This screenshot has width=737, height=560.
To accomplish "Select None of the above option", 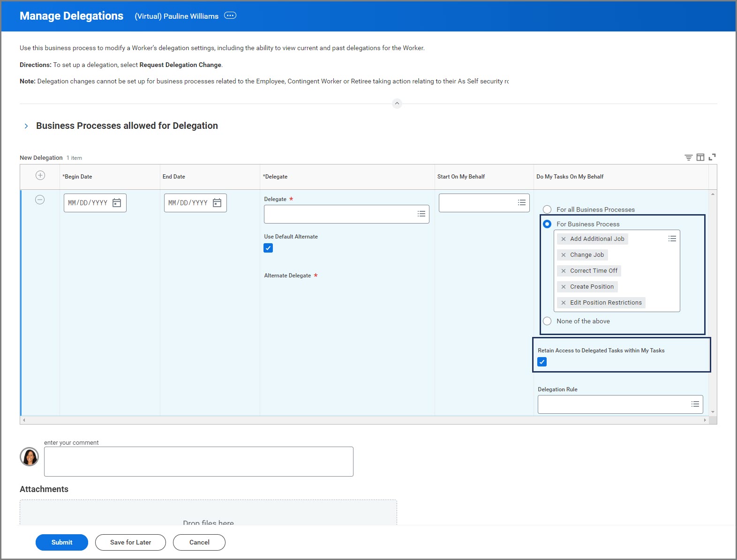I will [547, 321].
